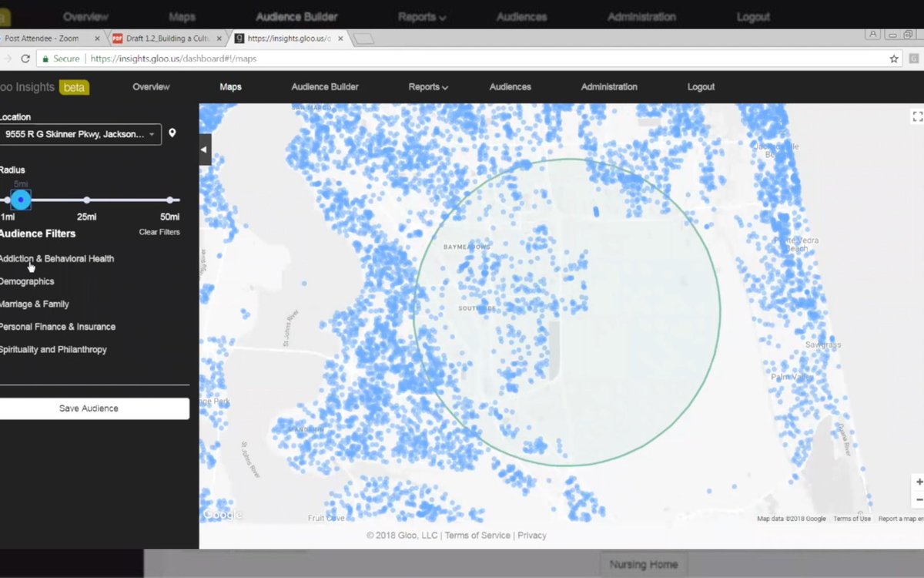The height and width of the screenshot is (578, 924).
Task: Collapse the sidebar using the arrow handle
Action: point(205,150)
